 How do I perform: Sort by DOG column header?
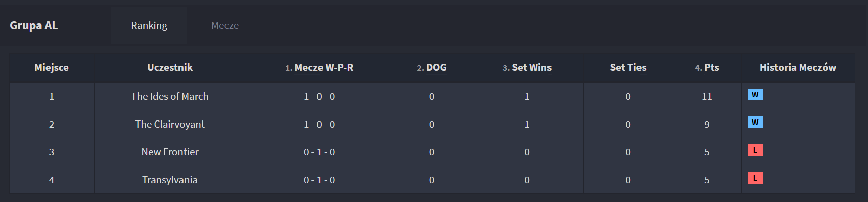432,67
